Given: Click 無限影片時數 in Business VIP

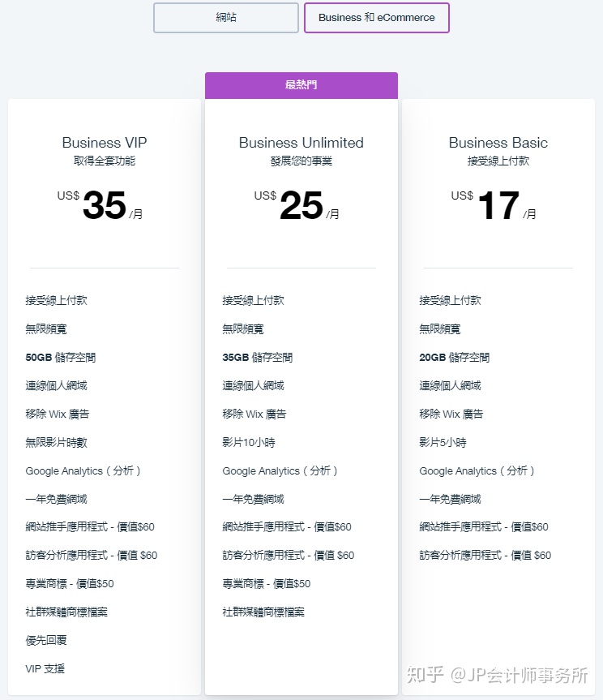Looking at the screenshot, I should tap(56, 442).
